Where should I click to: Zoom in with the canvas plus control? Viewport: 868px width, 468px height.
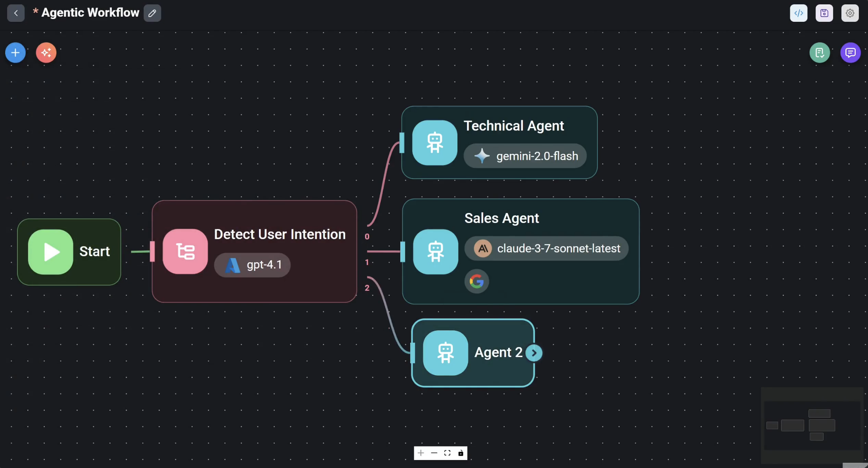coord(421,453)
